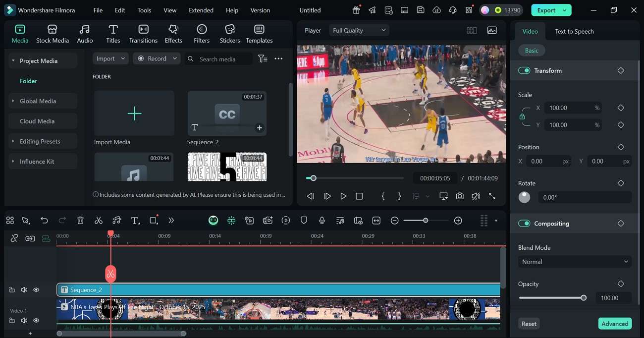Open the Stickers tab
Viewport: 644px width, 338px height.
pyautogui.click(x=229, y=34)
